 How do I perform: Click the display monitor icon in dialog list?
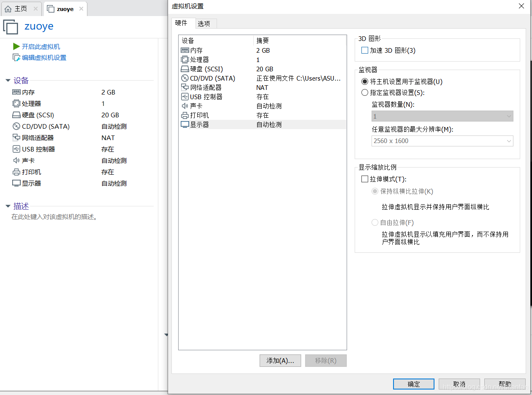coord(185,124)
